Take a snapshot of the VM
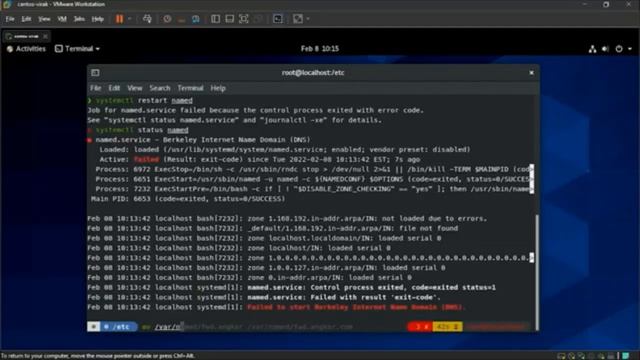This screenshot has height=360, width=640. (x=167, y=19)
